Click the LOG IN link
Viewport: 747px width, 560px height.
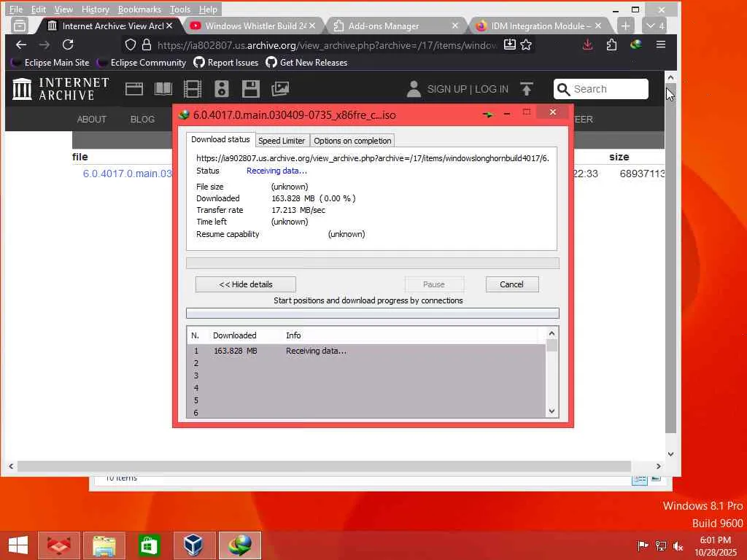(491, 89)
